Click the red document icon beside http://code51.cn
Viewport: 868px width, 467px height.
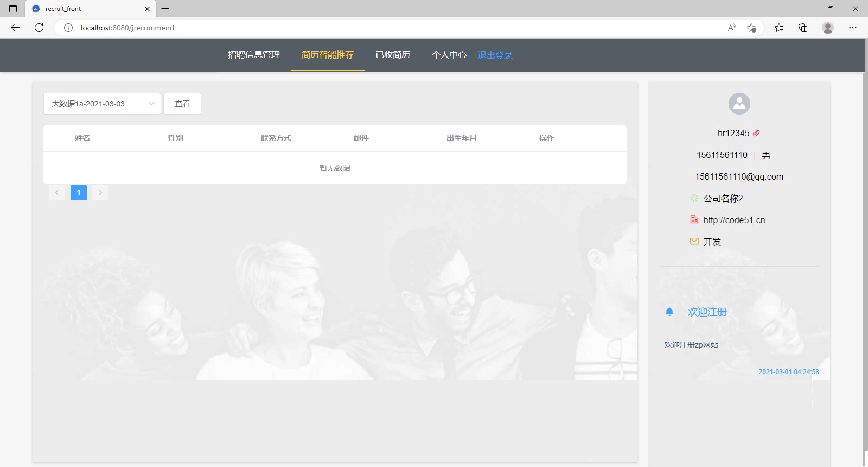coord(694,220)
